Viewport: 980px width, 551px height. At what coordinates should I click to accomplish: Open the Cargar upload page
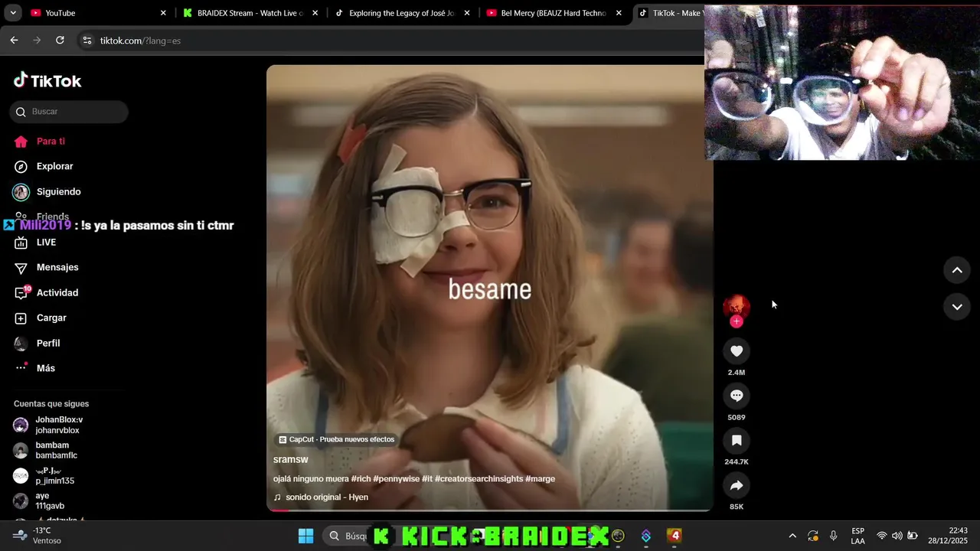[51, 318]
